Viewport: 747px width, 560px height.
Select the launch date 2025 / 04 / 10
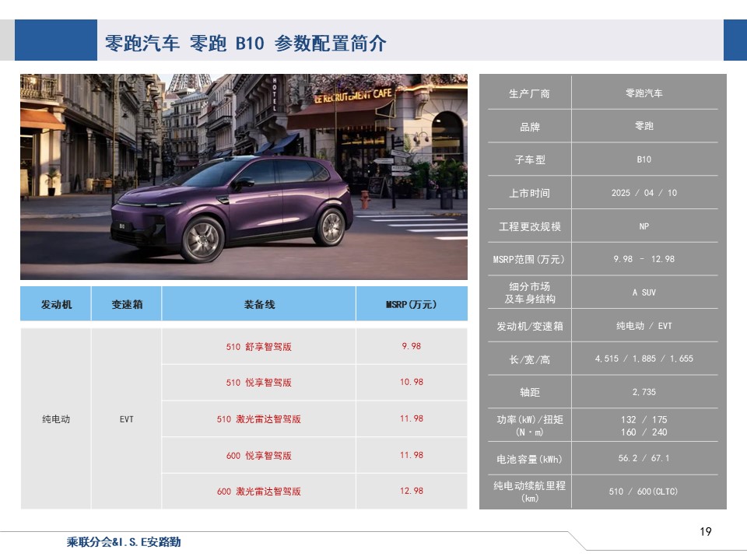[x=644, y=192]
